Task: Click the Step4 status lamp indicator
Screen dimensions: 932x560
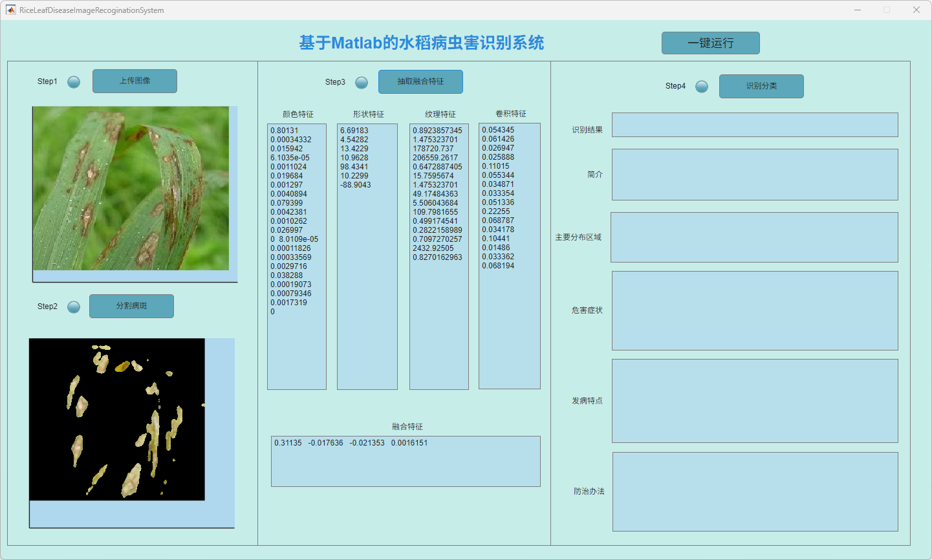Action: pyautogui.click(x=702, y=86)
